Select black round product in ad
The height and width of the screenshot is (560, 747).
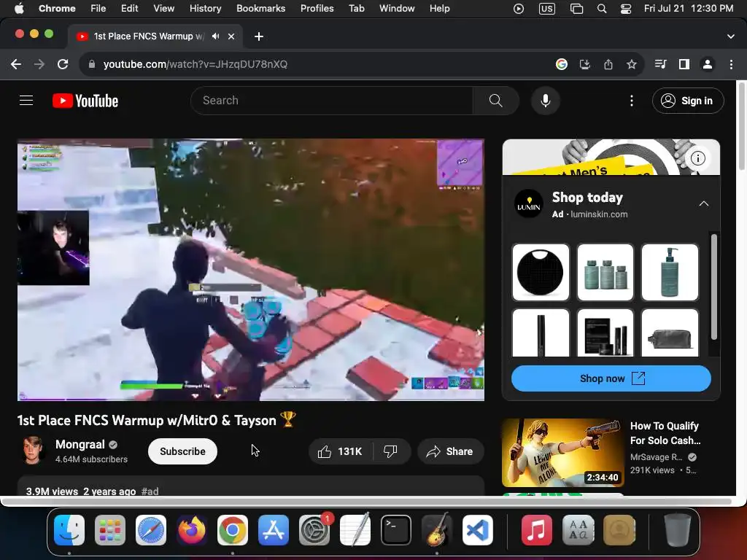click(x=541, y=273)
